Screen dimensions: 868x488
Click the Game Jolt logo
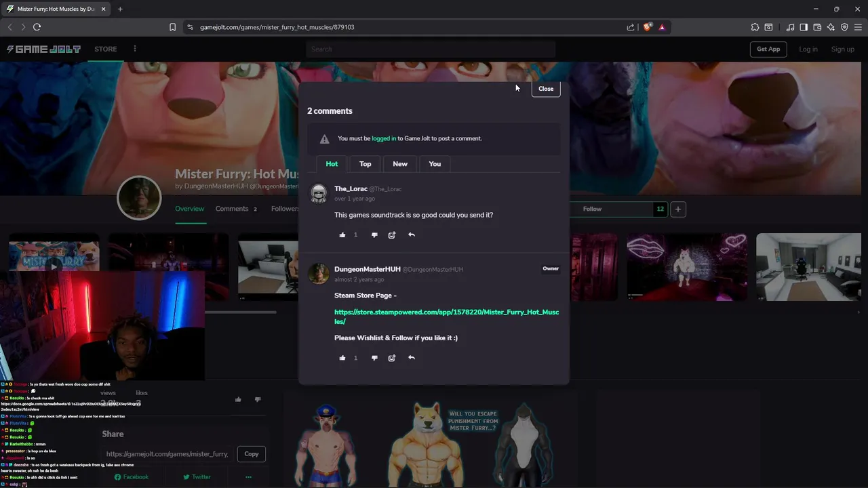tap(43, 49)
